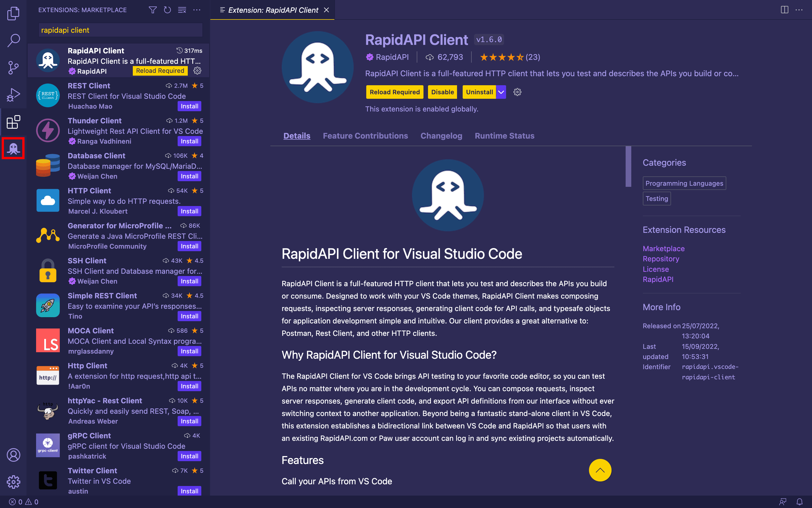
Task: Open the RapidAPI resource link
Action: coord(658,279)
